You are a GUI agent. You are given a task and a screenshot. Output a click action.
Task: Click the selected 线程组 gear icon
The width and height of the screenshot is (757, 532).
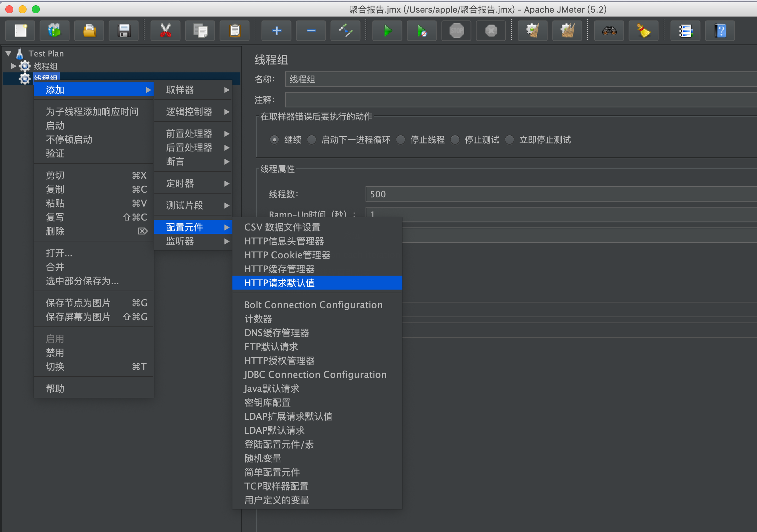coord(25,79)
